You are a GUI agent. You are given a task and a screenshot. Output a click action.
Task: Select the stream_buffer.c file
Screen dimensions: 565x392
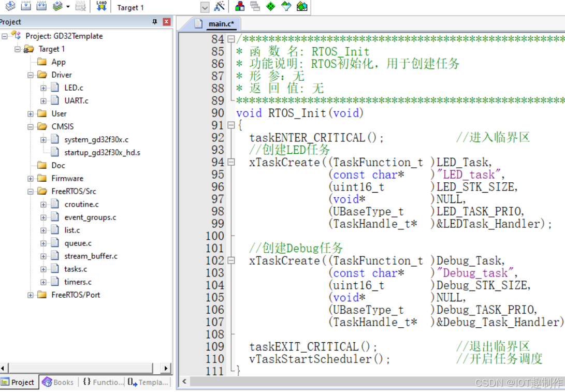point(91,256)
